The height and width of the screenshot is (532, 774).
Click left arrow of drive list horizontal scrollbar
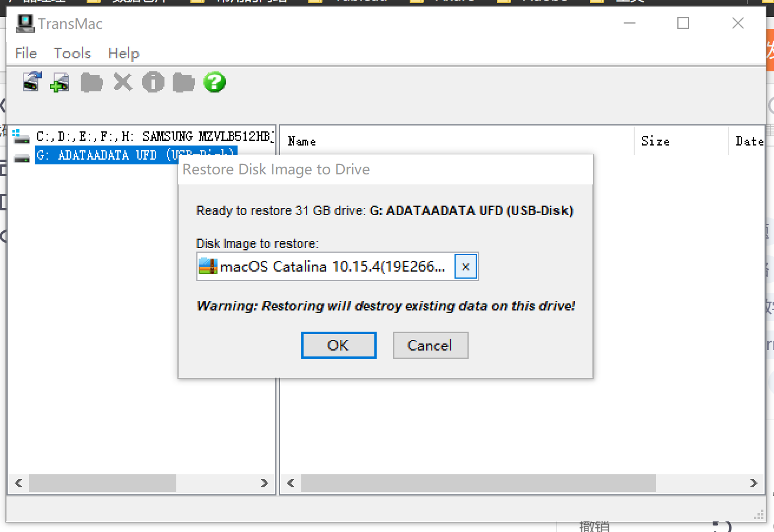coord(18,483)
